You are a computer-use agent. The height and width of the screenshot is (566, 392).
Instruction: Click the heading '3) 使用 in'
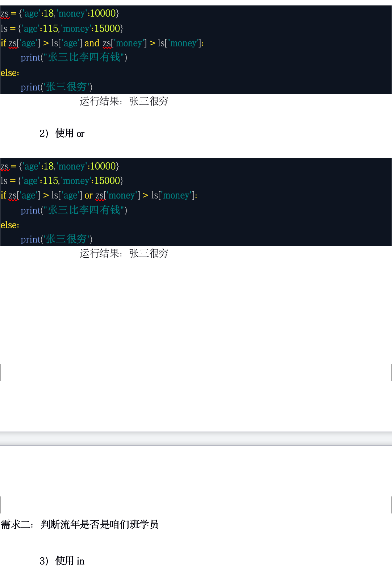pyautogui.click(x=62, y=561)
